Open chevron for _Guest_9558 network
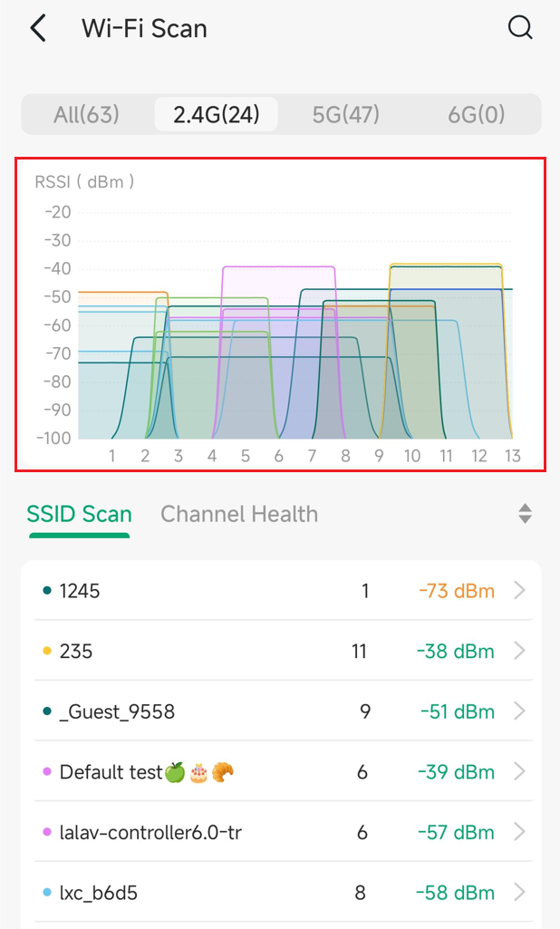The height and width of the screenshot is (929, 560). (x=519, y=711)
